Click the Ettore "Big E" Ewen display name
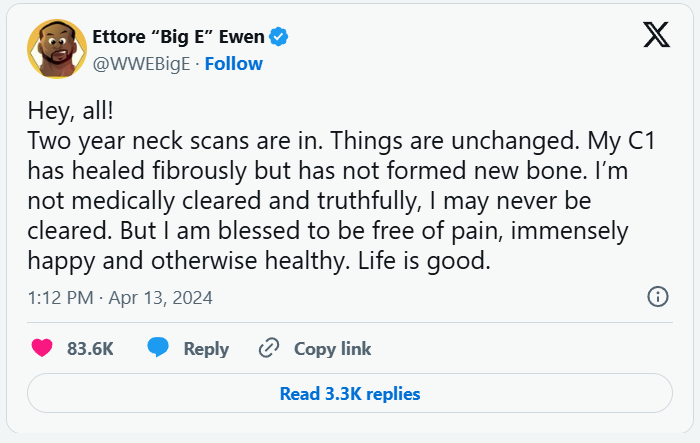This screenshot has height=443, width=700. pos(178,38)
